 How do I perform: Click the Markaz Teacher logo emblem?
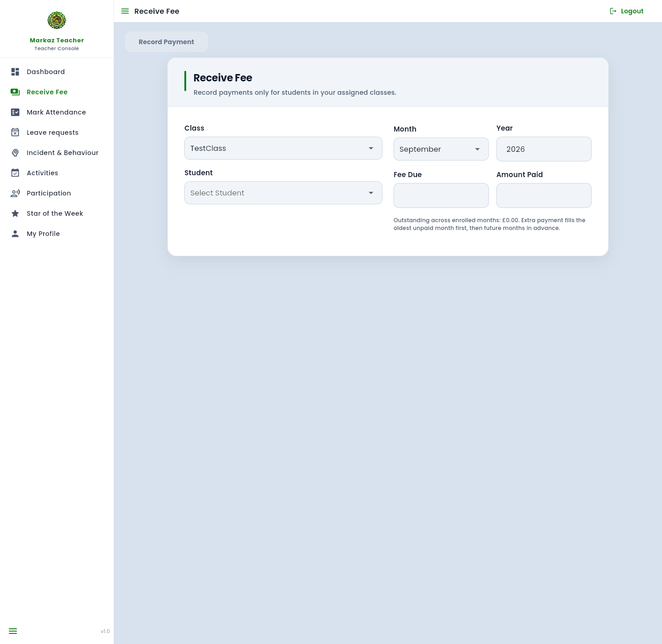[x=57, y=20]
